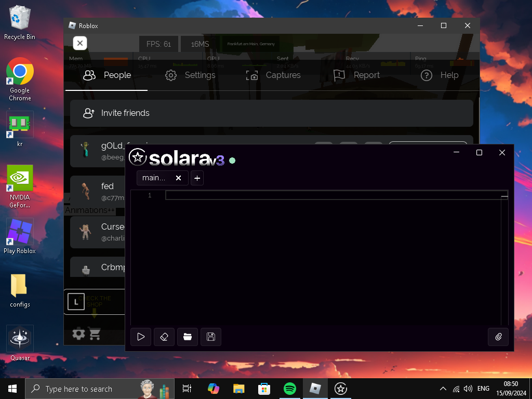Image resolution: width=532 pixels, height=399 pixels.
Task: Click the taskbar search box
Action: pyautogui.click(x=100, y=389)
